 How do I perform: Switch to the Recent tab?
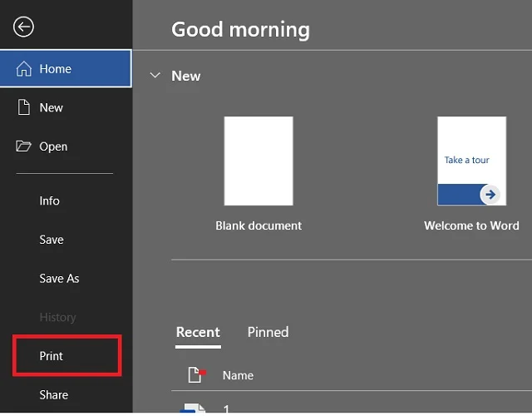pyautogui.click(x=198, y=332)
